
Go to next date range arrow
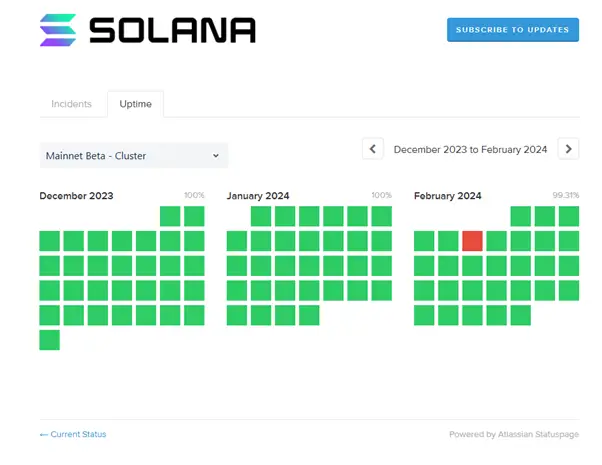pos(568,149)
